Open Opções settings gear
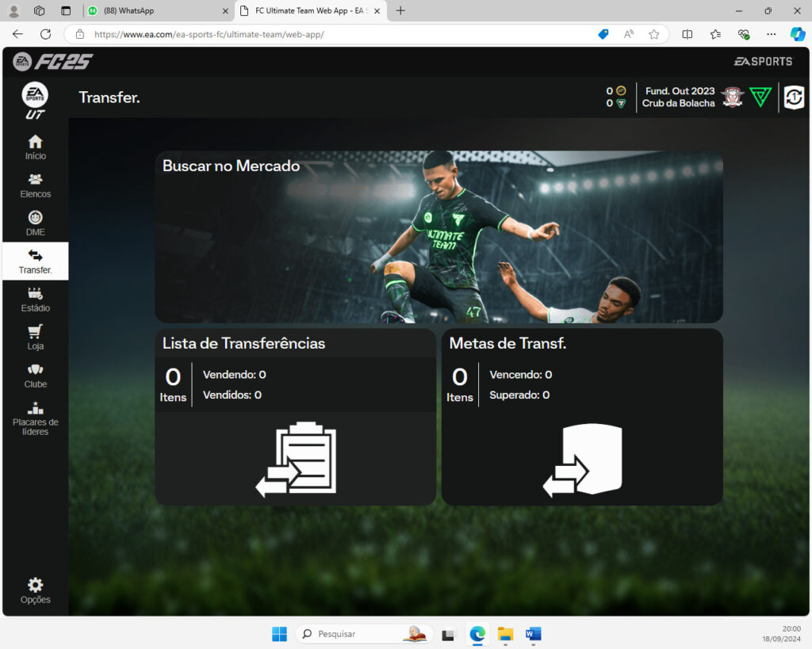 pyautogui.click(x=35, y=590)
